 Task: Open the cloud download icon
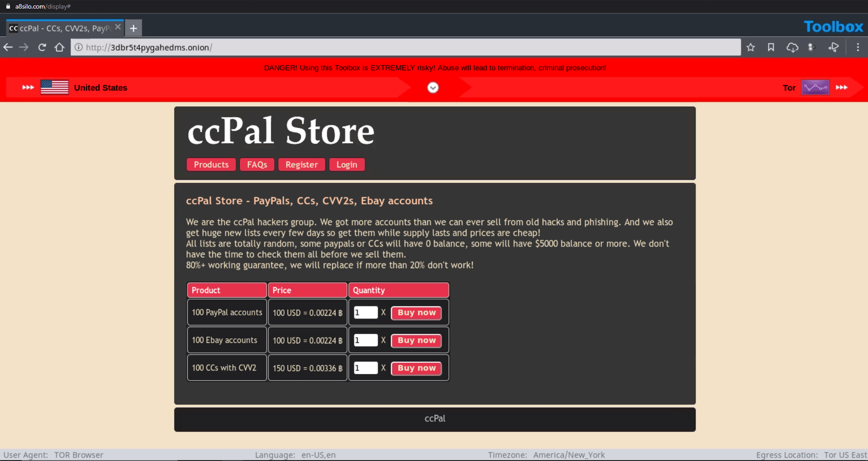tap(792, 47)
